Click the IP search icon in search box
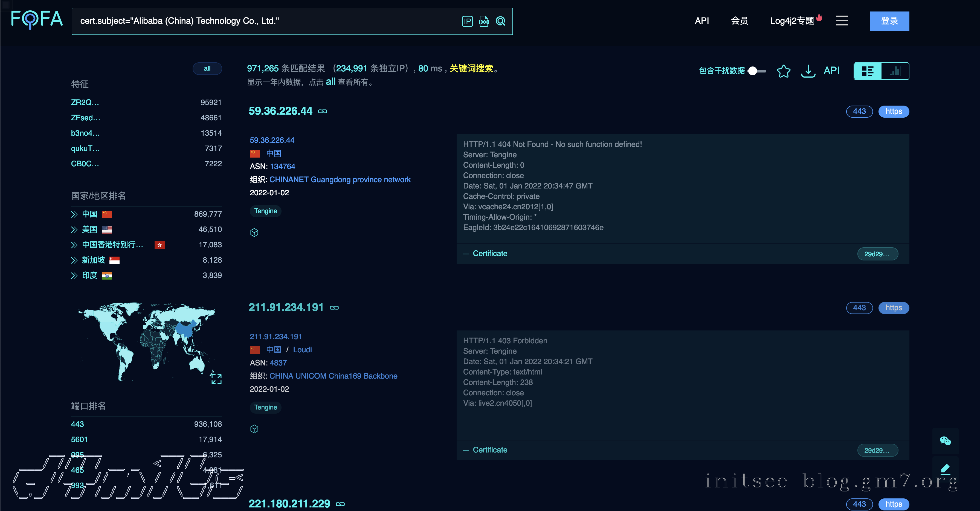The image size is (980, 511). [467, 21]
